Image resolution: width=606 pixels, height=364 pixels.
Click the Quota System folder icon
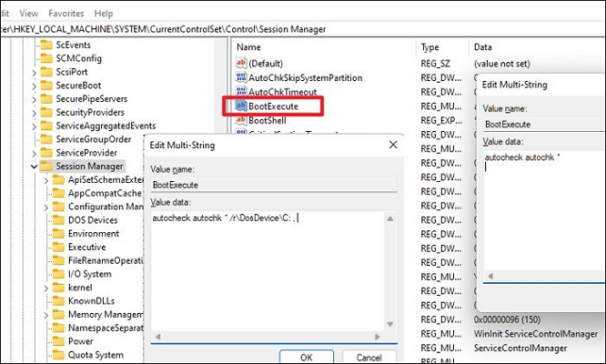[x=58, y=355]
